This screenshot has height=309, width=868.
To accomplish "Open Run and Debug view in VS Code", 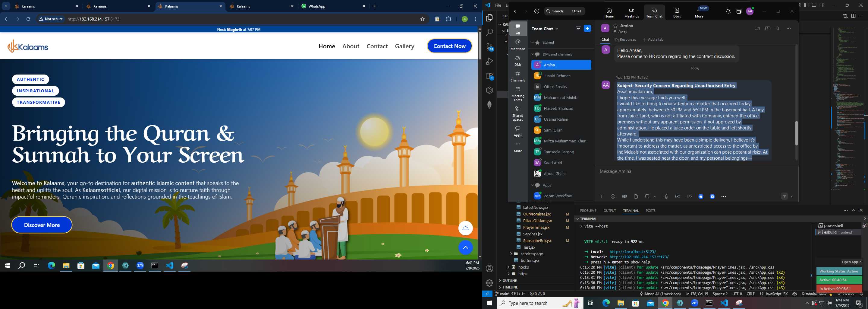I will point(489,61).
